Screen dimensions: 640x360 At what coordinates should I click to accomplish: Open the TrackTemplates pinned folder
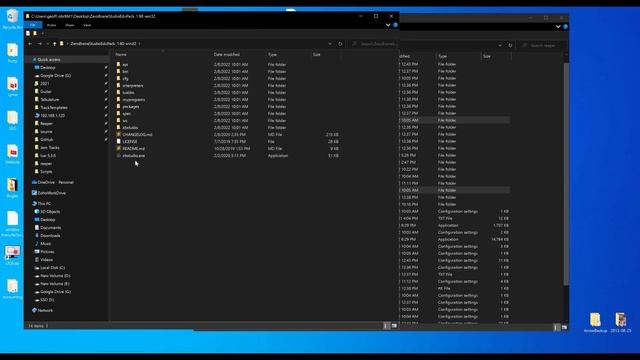tap(54, 107)
